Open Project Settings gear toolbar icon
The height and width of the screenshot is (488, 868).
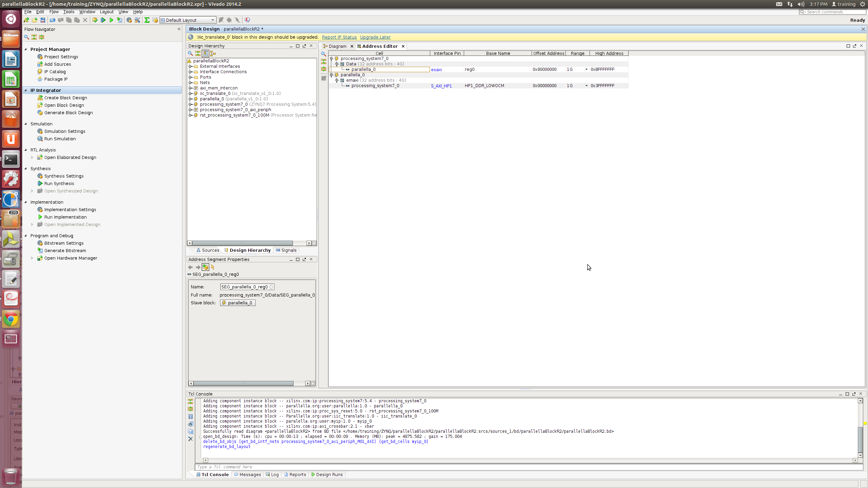[x=129, y=20]
